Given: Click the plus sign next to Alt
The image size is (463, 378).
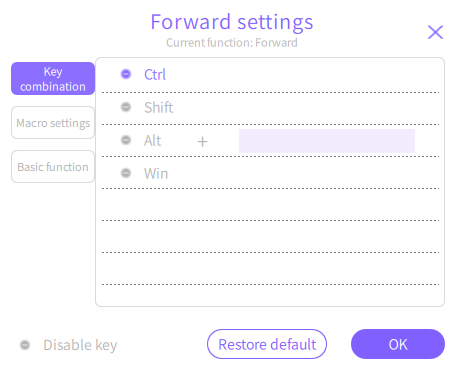Looking at the screenshot, I should pos(202,142).
